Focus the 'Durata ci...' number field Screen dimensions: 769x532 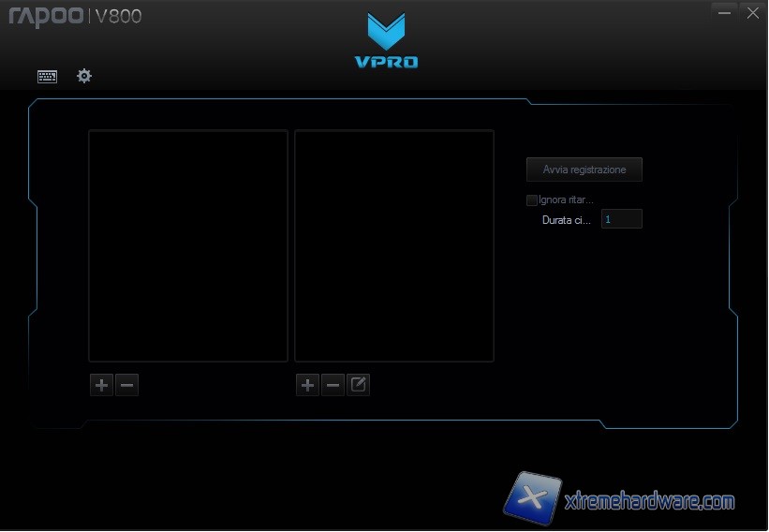tap(621, 219)
